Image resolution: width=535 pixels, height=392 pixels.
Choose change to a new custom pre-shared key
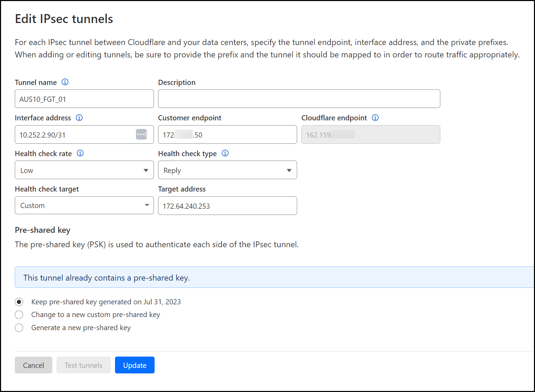pyautogui.click(x=19, y=315)
